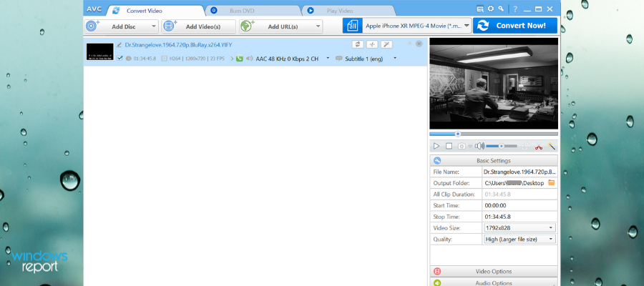Viewport: 644px width, 286px height.
Task: Click the Convert Now! button
Action: tap(515, 26)
